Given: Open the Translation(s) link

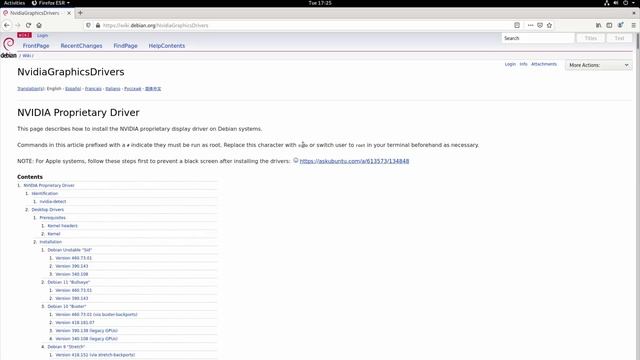Looking at the screenshot, I should click(x=30, y=89).
